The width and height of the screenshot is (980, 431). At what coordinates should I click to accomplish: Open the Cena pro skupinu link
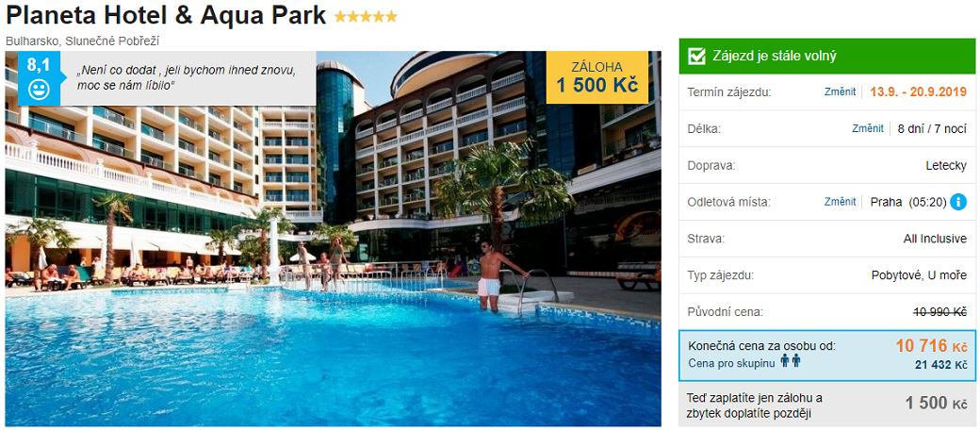(x=730, y=363)
